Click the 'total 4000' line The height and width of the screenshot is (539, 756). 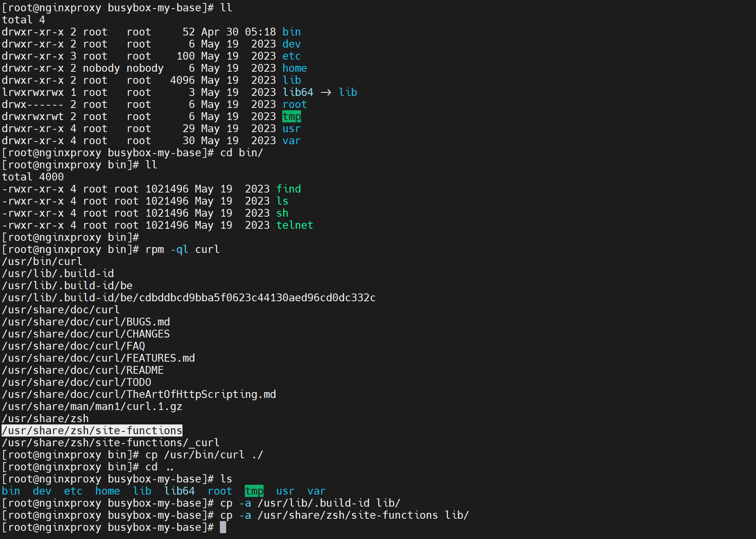(33, 177)
